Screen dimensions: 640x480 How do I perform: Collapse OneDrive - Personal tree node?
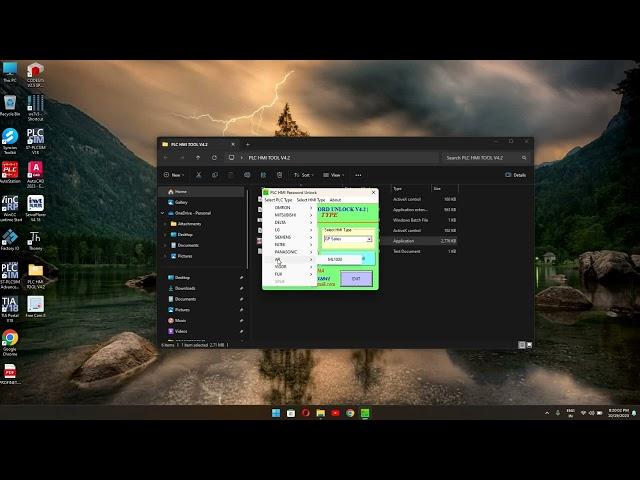click(162, 213)
